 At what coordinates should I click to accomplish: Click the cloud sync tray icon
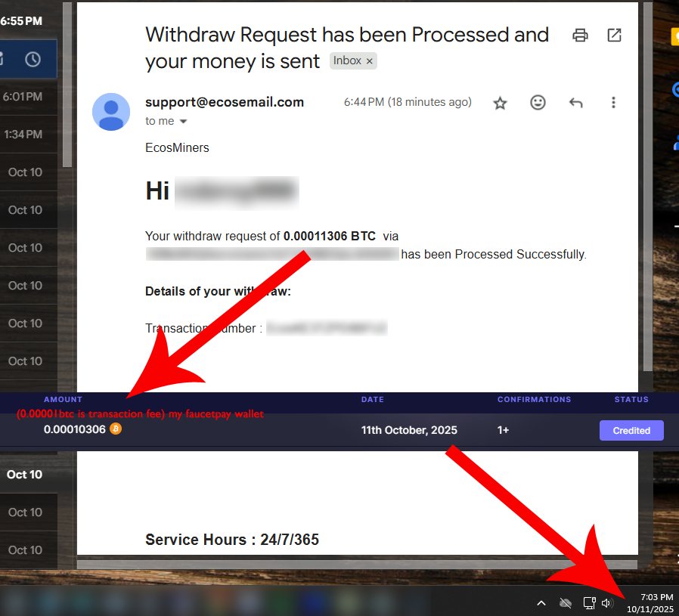click(x=565, y=602)
